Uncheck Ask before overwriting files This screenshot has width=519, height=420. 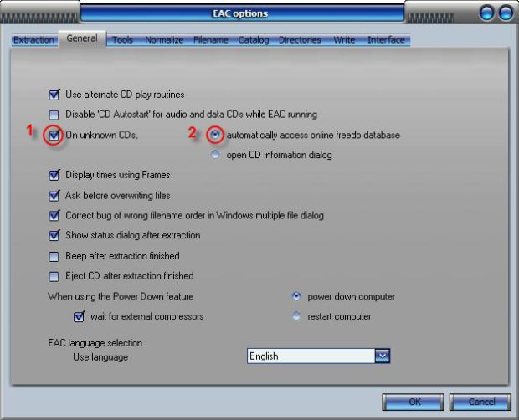point(54,196)
